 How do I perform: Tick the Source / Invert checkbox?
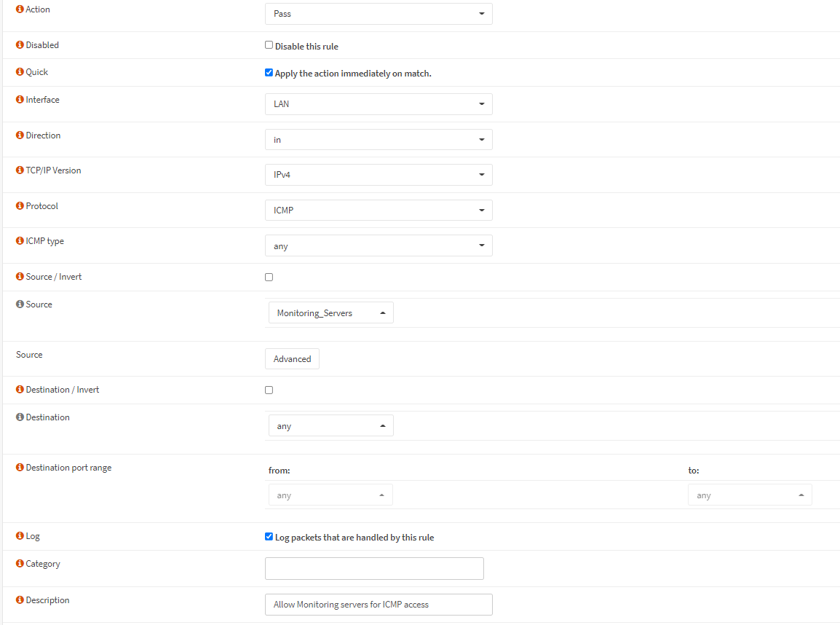(x=269, y=277)
